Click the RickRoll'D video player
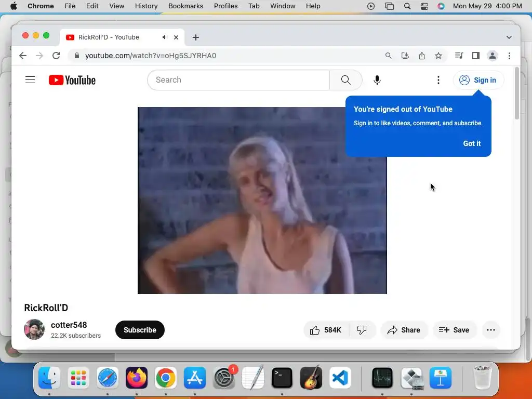The width and height of the screenshot is (532, 399). [262, 201]
